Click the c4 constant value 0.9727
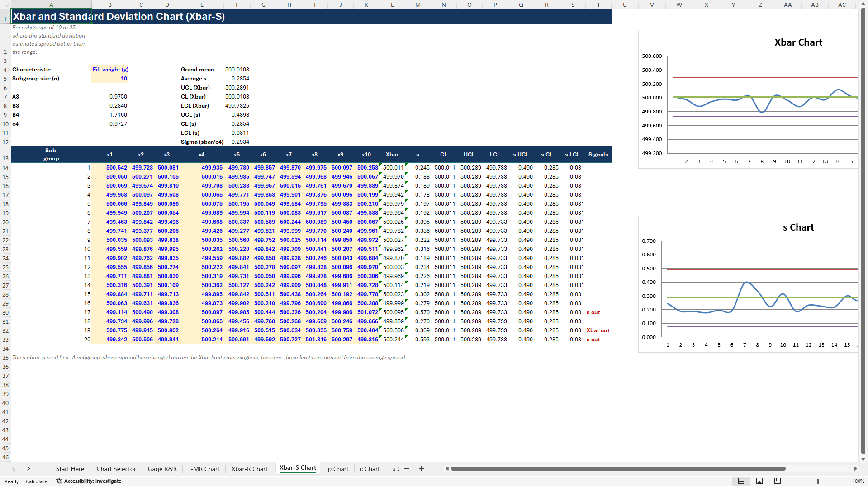This screenshot has width=868, height=486. (x=110, y=123)
